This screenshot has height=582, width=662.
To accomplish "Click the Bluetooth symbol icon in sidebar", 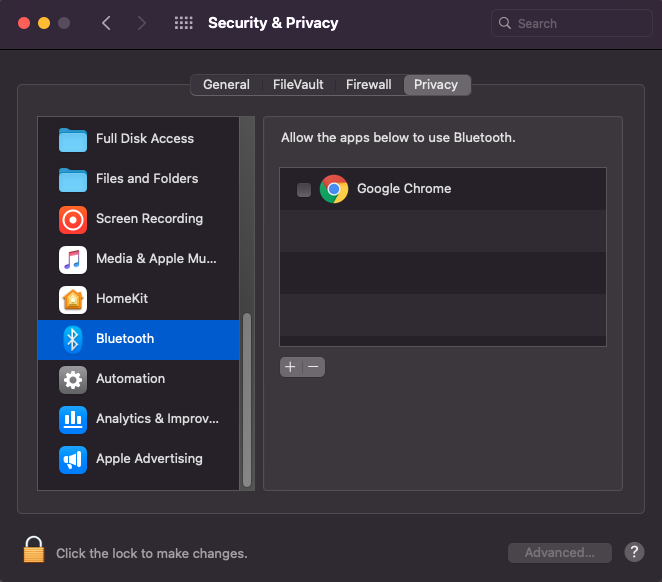I will click(x=73, y=339).
